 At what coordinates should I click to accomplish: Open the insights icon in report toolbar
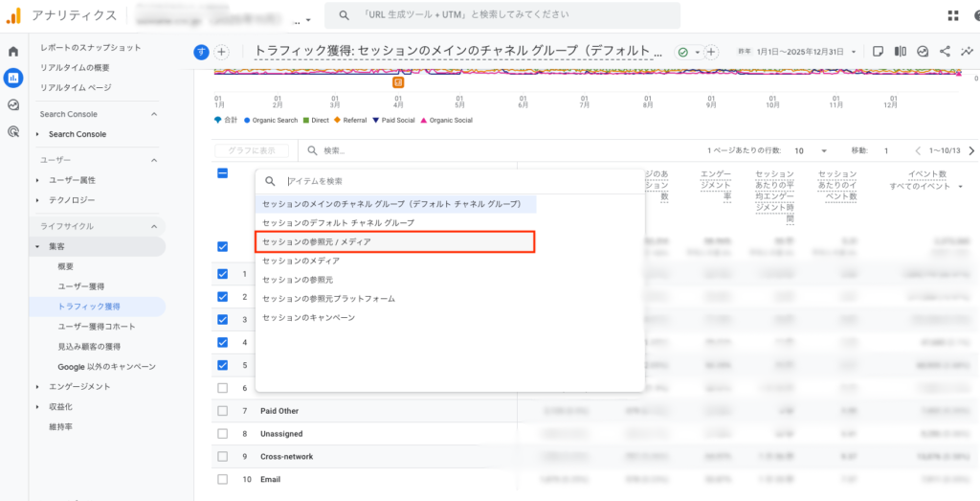923,52
